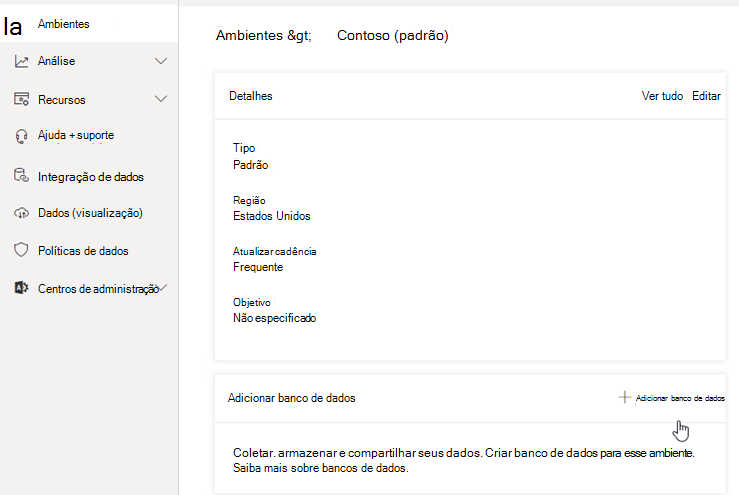Click the Ver tudo link
This screenshot has width=739, height=495.
tap(662, 96)
